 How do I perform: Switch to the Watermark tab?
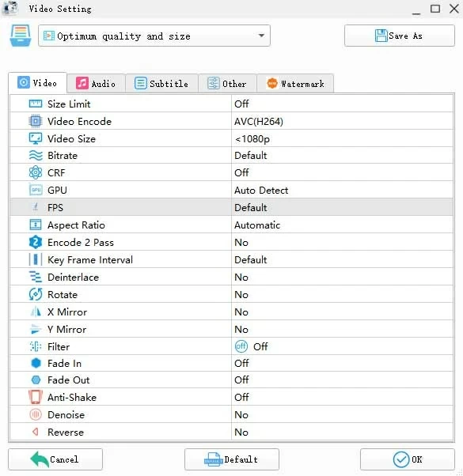coord(295,84)
